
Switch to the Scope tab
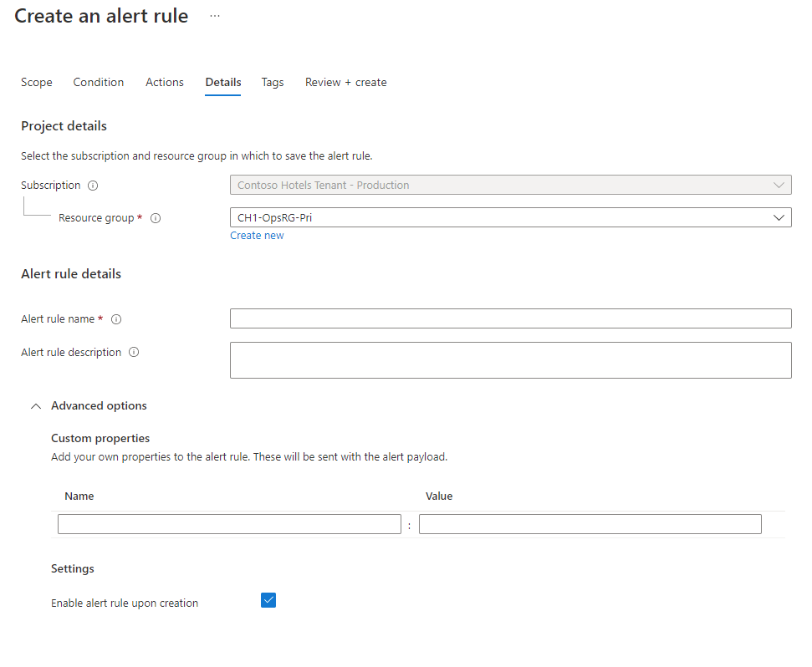pyautogui.click(x=36, y=82)
